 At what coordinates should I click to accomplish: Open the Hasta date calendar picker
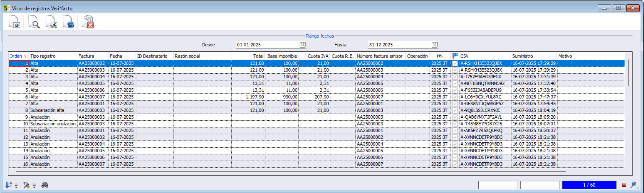[x=435, y=45]
